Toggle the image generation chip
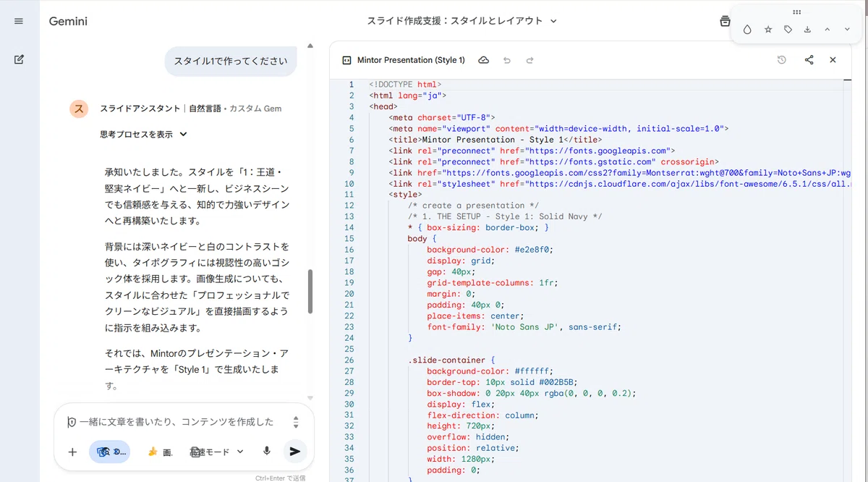Screen dimensions: 868x482 click(x=159, y=452)
